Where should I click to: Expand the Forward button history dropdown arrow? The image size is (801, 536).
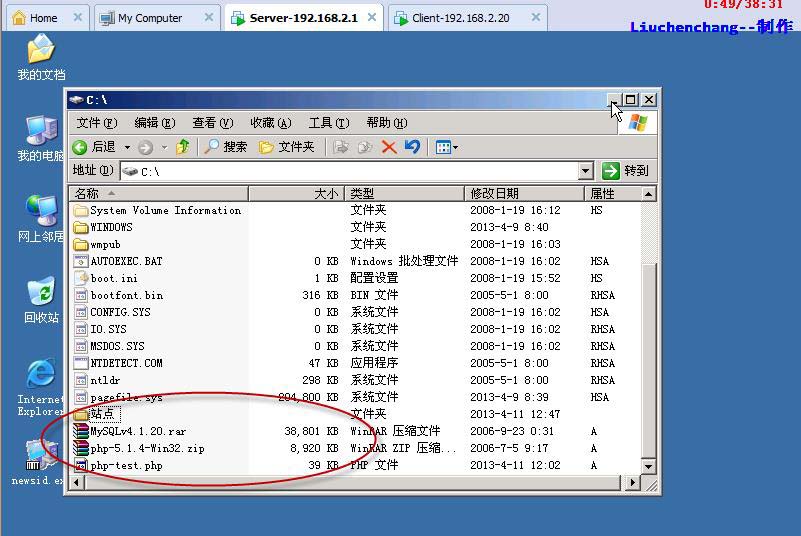coord(164,148)
